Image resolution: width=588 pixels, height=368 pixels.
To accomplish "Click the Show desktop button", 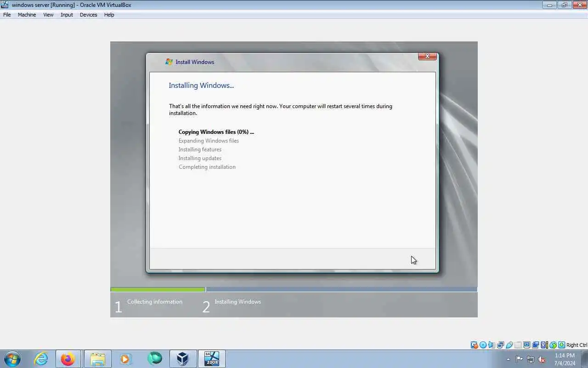I will click(584, 359).
